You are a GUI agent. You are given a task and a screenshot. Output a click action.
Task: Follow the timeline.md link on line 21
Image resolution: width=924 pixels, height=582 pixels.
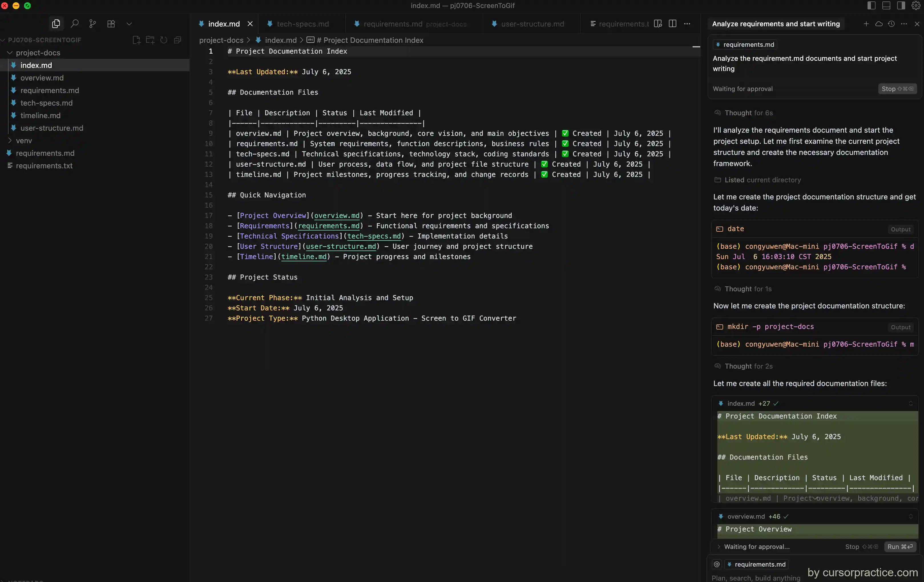tap(304, 257)
